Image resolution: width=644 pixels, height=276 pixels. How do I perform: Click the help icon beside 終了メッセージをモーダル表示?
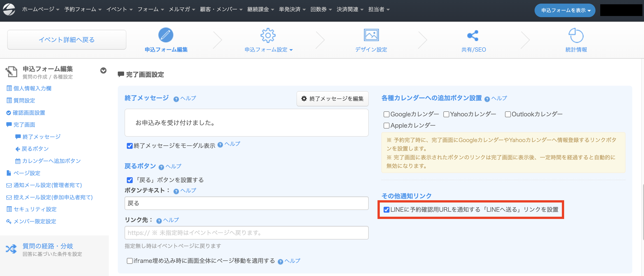220,145
